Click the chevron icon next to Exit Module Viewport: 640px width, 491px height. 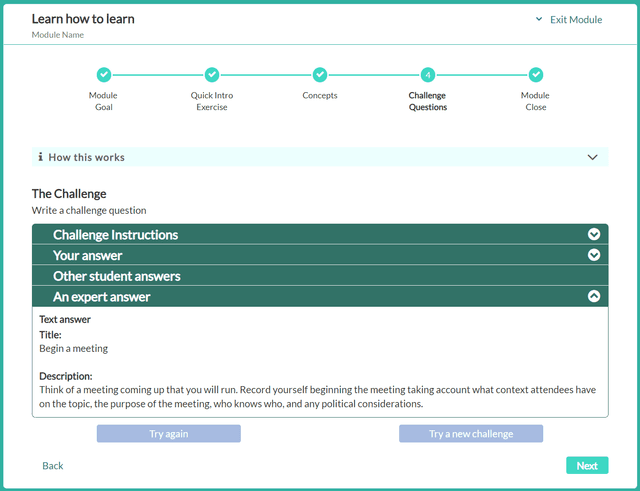(x=538, y=19)
